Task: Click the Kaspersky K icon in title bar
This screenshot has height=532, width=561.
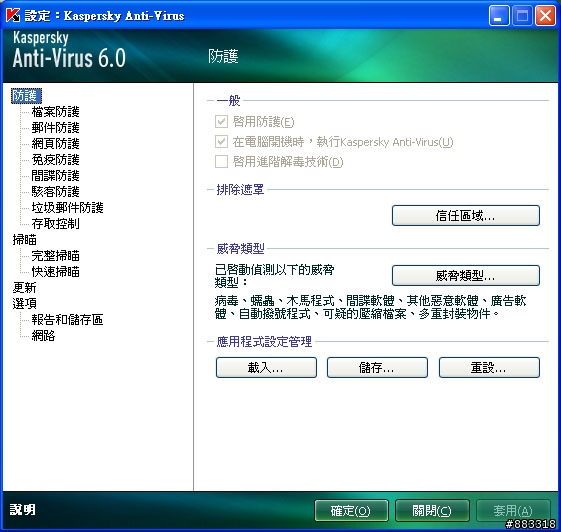Action: 13,15
